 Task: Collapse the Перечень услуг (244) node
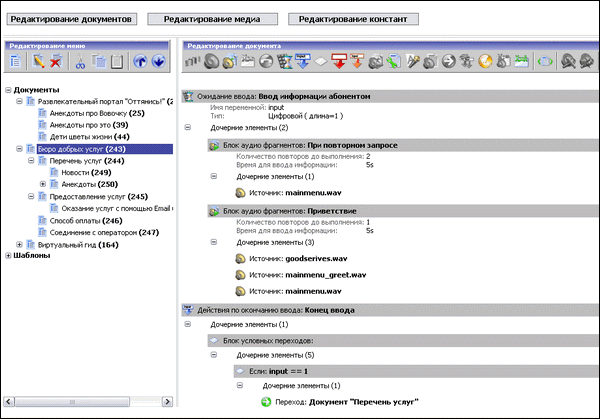(x=30, y=160)
